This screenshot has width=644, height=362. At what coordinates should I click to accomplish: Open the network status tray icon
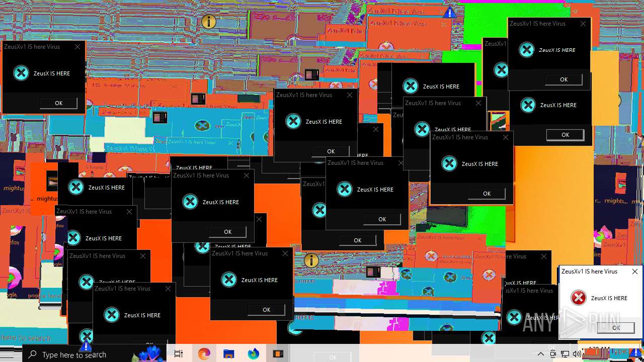[565, 354]
